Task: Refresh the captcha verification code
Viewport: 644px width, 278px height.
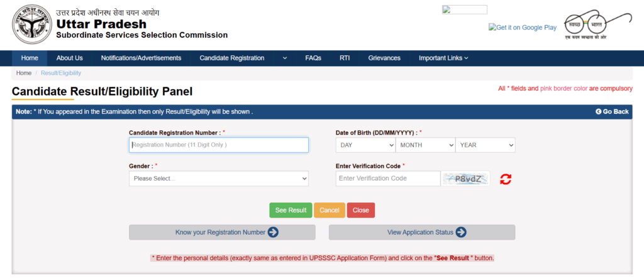Action: [506, 179]
